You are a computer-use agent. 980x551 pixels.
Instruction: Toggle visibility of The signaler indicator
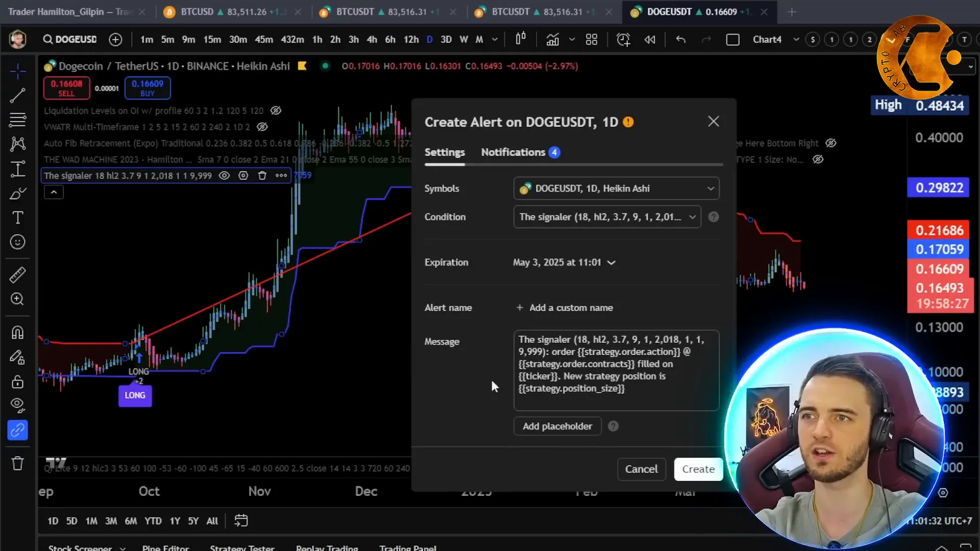coord(224,176)
